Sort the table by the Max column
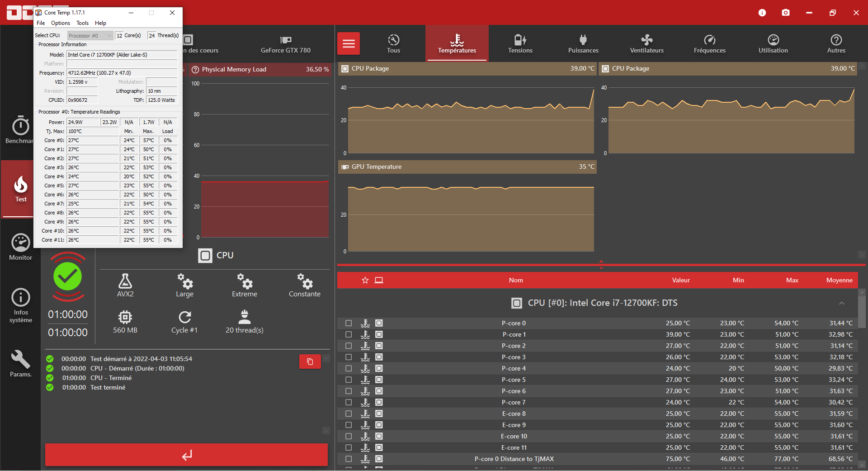 click(x=792, y=281)
